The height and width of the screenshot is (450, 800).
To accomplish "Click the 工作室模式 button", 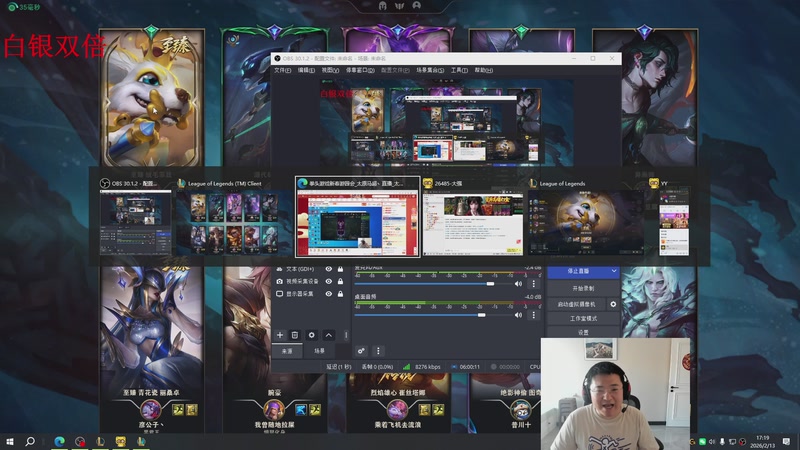I will [x=583, y=318].
